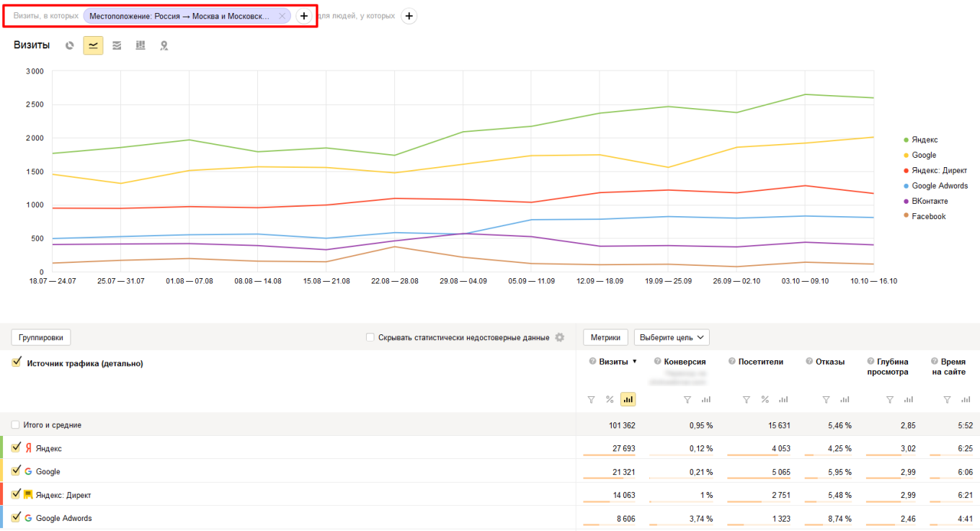Screen dimensions: 980x531
Task: Toggle Google Adwords series in legend
Action: click(x=936, y=186)
